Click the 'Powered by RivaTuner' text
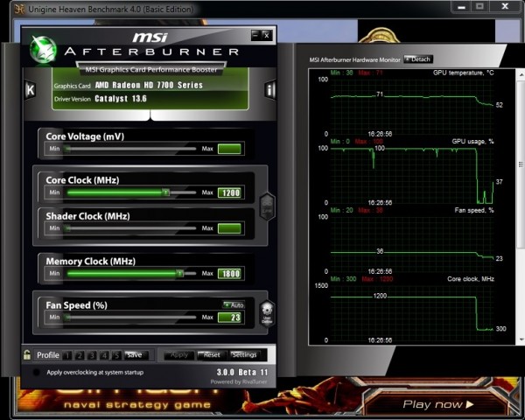 (239, 381)
